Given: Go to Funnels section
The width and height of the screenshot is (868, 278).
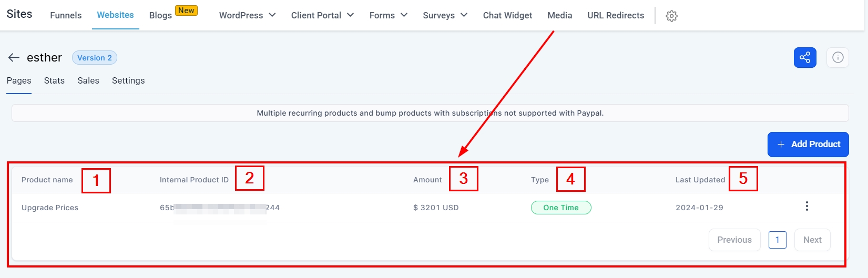Looking at the screenshot, I should pyautogui.click(x=66, y=15).
